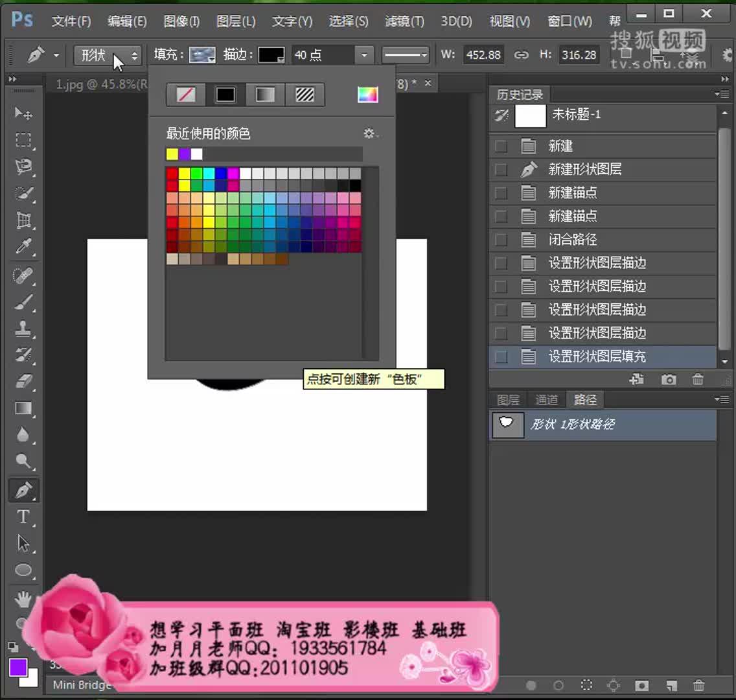Click the W width input field
Image resolution: width=736 pixels, height=700 pixels.
tap(483, 55)
